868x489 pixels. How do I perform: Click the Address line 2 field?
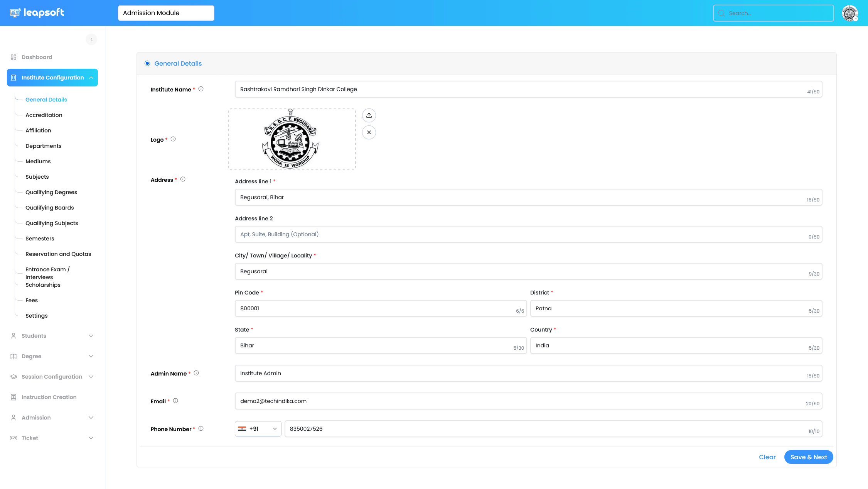pyautogui.click(x=528, y=234)
